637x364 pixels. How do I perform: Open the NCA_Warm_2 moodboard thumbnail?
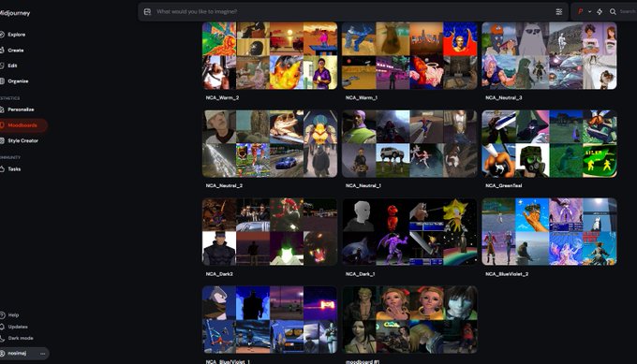click(x=270, y=55)
